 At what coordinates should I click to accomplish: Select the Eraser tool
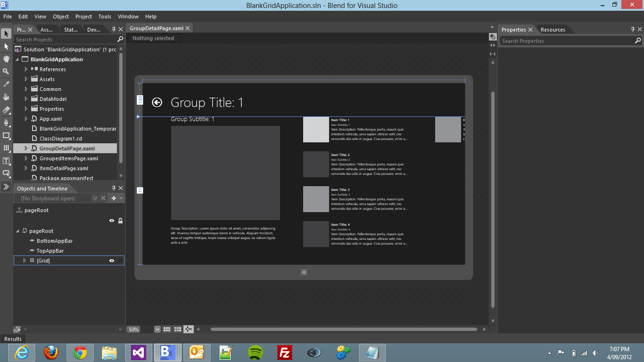point(6,109)
